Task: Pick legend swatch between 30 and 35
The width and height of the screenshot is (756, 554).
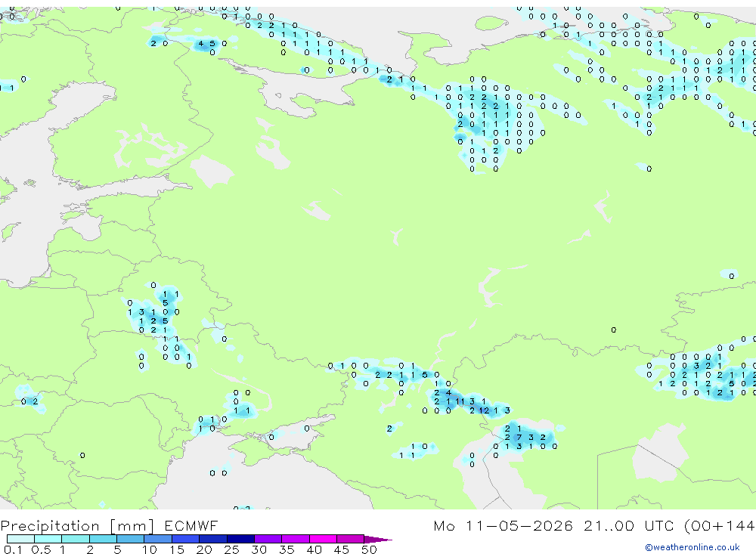Action: 268,539
